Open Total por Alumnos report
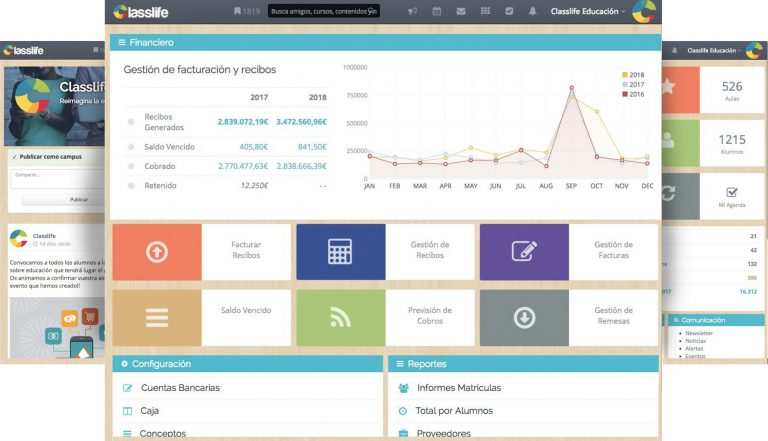This screenshot has height=441, width=768. [454, 411]
